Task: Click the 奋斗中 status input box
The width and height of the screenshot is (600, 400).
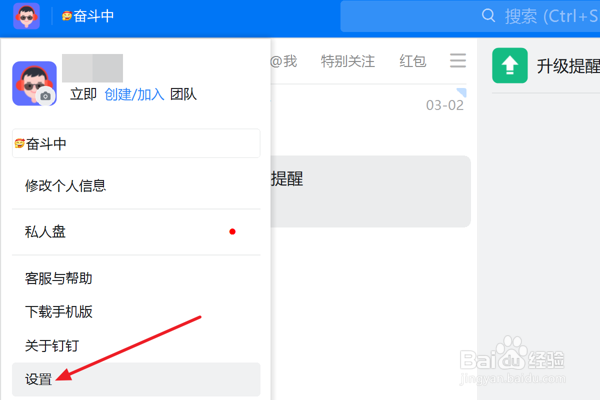Action: 136,144
